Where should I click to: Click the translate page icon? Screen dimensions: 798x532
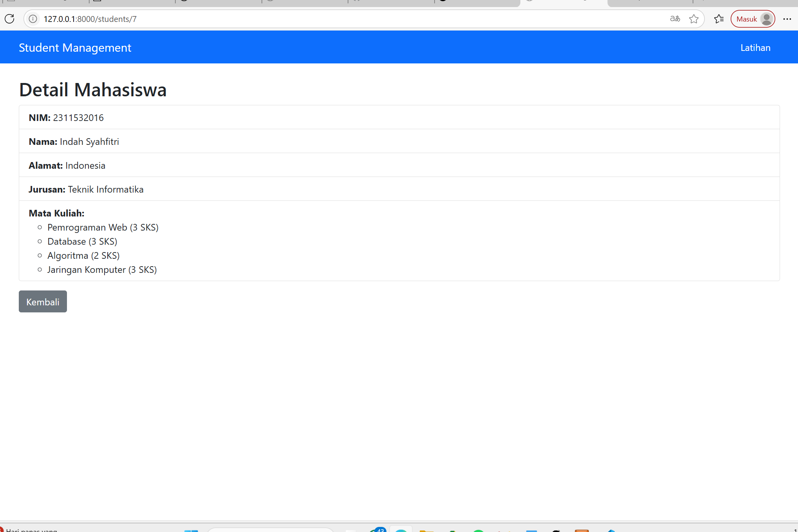pyautogui.click(x=675, y=19)
